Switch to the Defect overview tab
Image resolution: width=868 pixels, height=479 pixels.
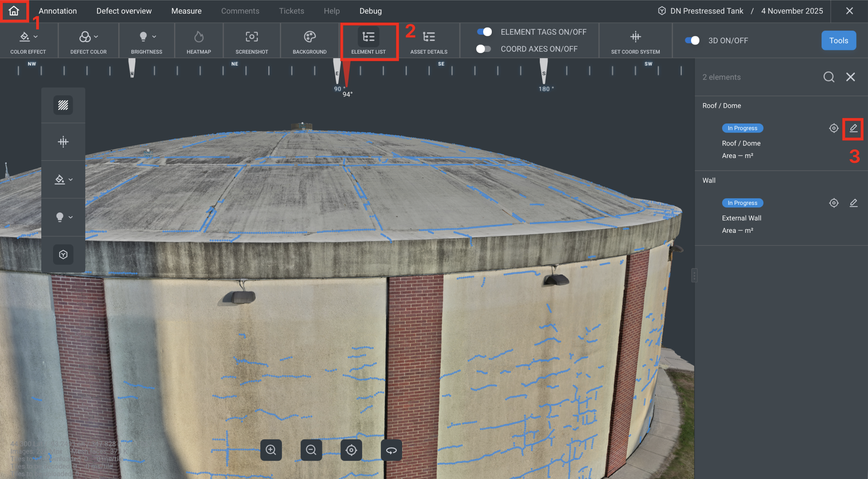pos(124,11)
